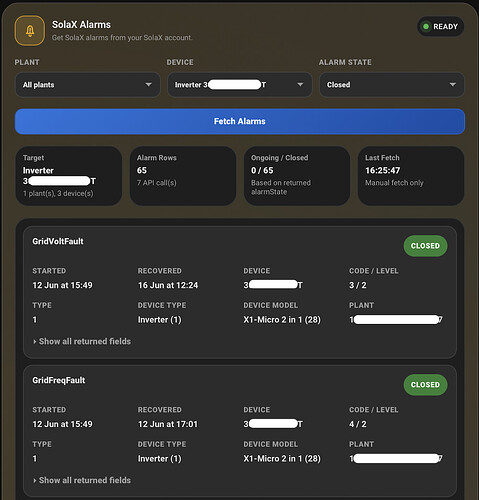The image size is (479, 500).
Task: Click the CLOSED badge on GridVoltFault
Action: pyautogui.click(x=425, y=246)
